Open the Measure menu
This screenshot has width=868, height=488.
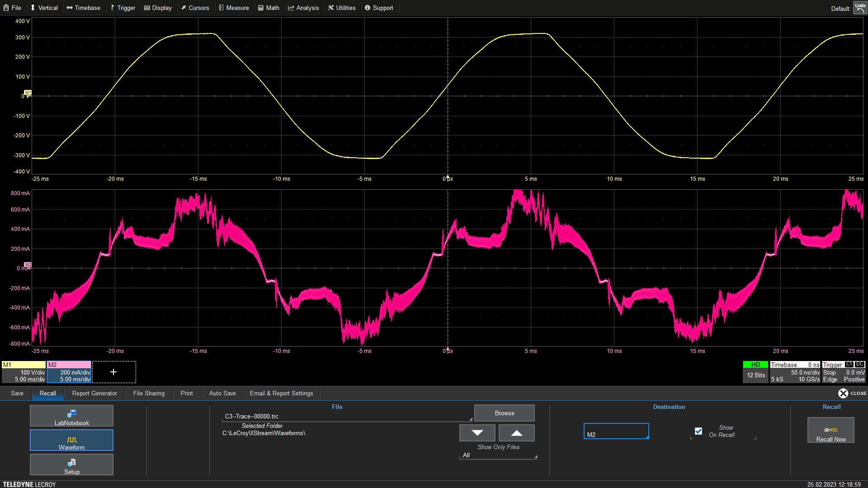[x=234, y=8]
